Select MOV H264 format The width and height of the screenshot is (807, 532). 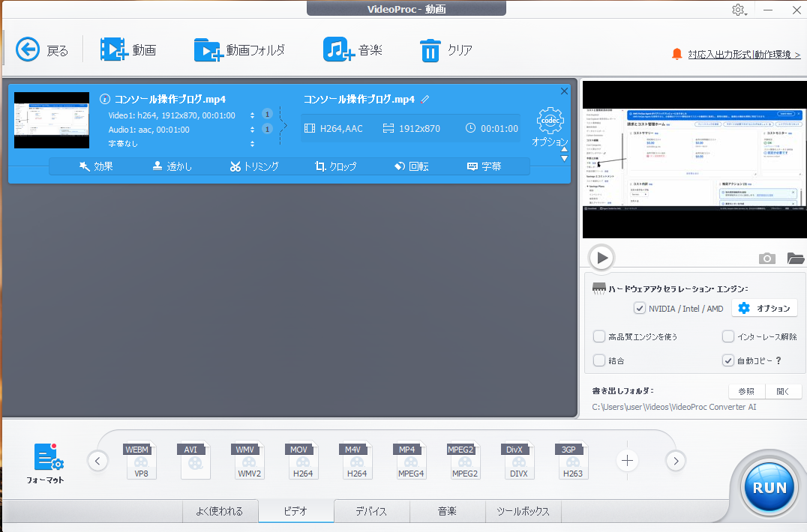click(x=303, y=461)
